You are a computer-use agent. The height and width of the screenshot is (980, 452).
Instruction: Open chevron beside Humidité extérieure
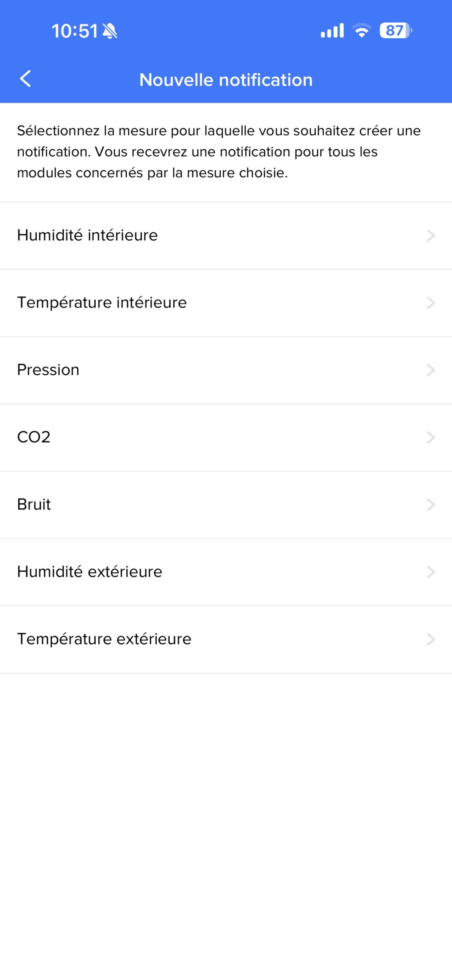pos(431,572)
